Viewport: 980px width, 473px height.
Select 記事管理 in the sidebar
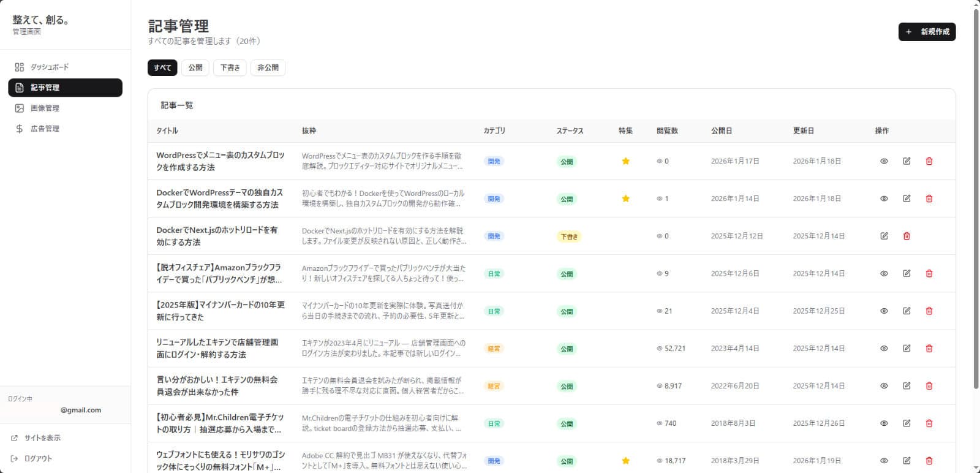tap(65, 88)
